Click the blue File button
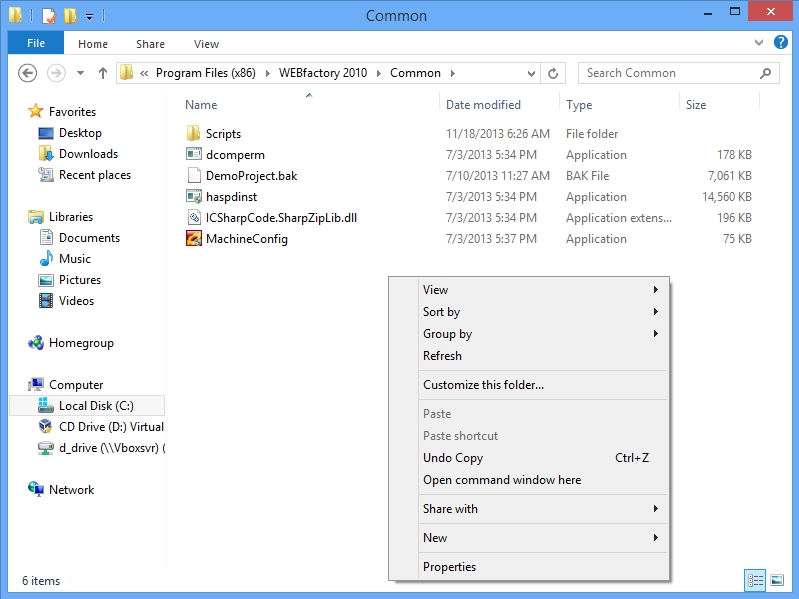The height and width of the screenshot is (599, 799). (x=36, y=44)
